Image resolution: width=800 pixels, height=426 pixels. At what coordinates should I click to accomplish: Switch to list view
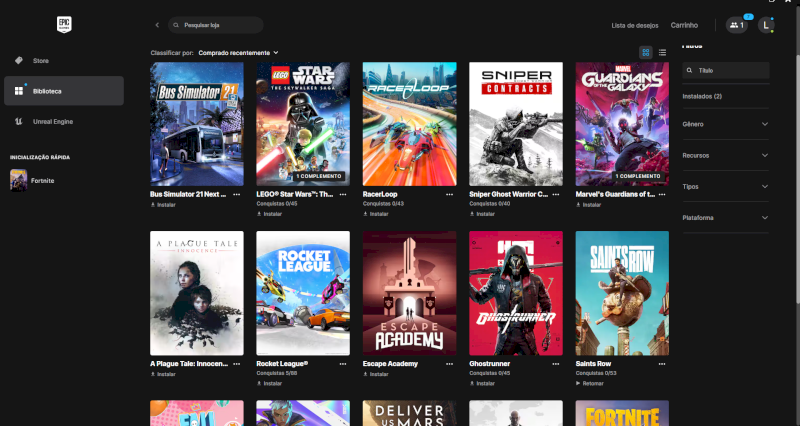click(x=661, y=52)
